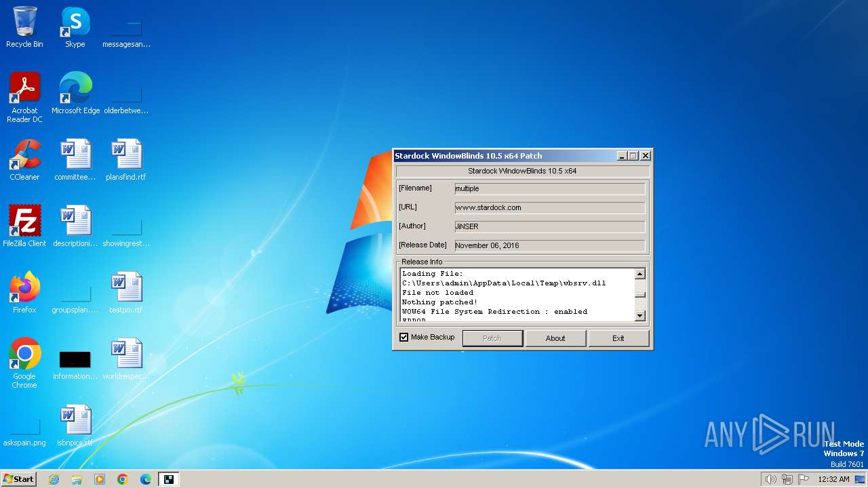
Task: Launch Skype from the desktop
Action: click(75, 27)
